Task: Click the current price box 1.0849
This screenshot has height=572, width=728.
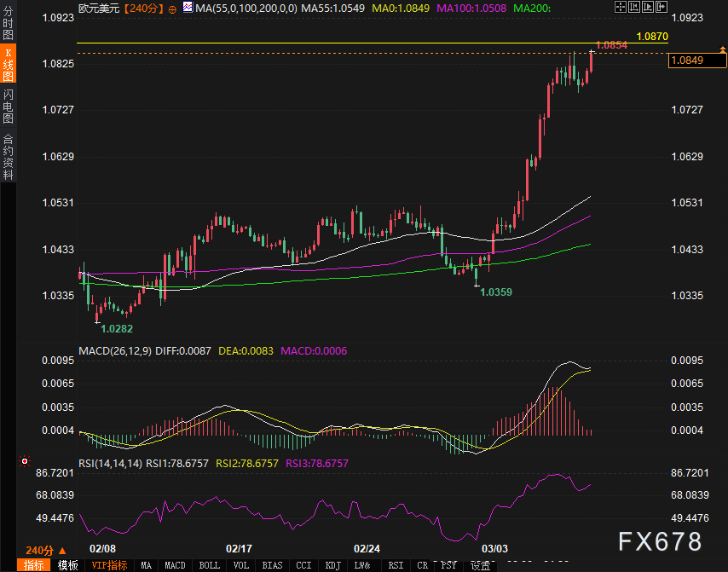Action: [697, 61]
